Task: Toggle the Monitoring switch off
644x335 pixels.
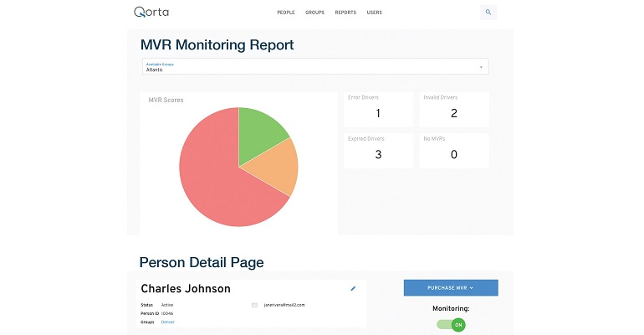Action: [451, 324]
